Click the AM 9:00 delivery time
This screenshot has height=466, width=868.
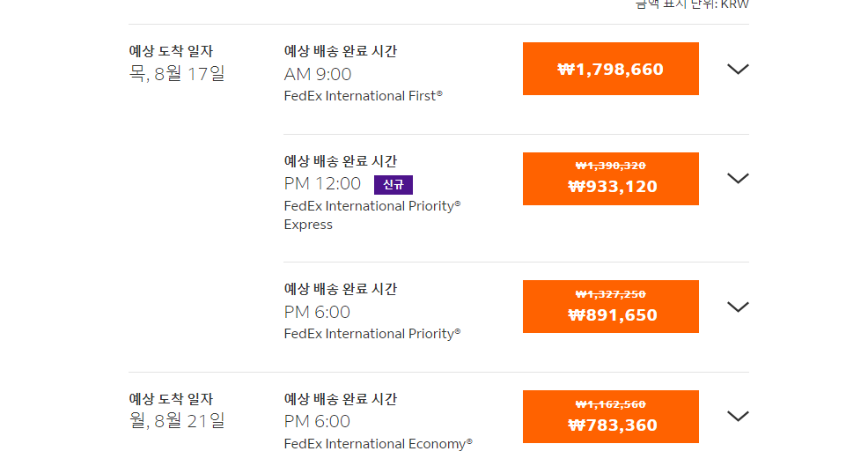tap(318, 74)
